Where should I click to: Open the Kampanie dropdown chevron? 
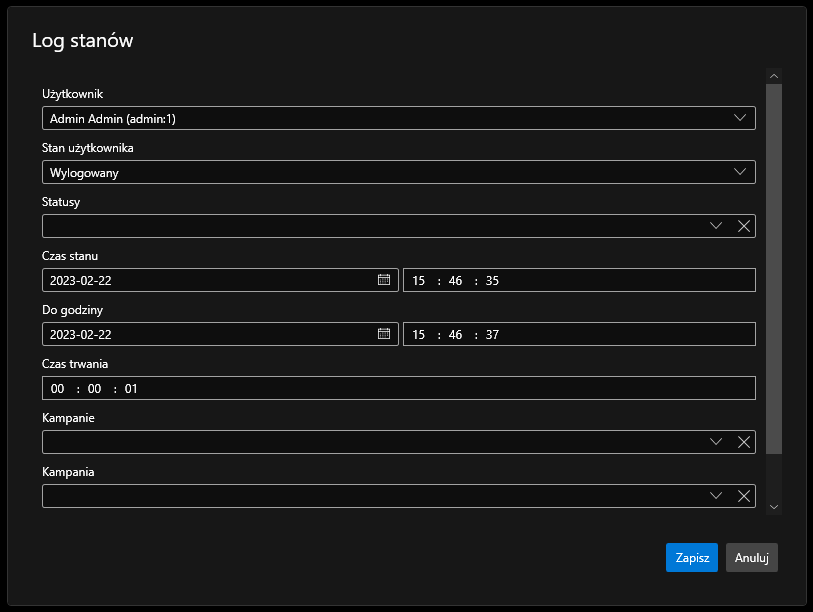coord(716,442)
